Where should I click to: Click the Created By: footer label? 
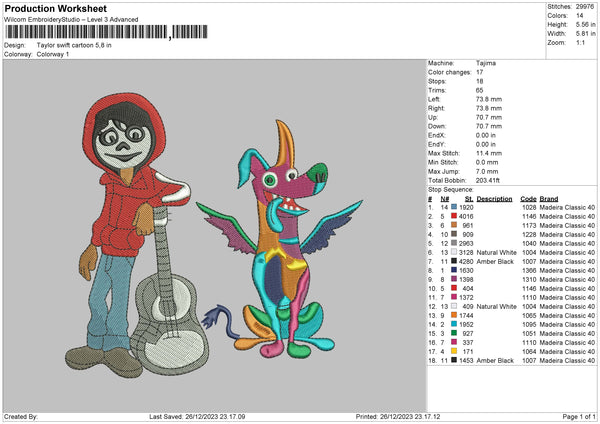(21, 416)
